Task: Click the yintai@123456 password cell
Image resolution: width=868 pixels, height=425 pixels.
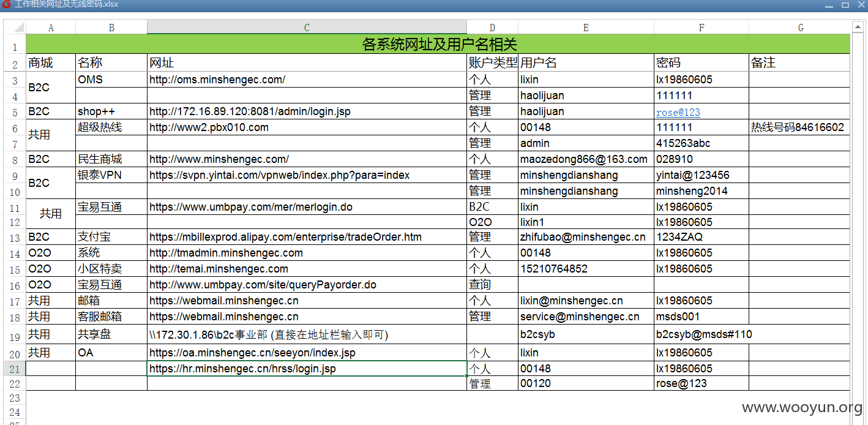Action: pyautogui.click(x=702, y=175)
